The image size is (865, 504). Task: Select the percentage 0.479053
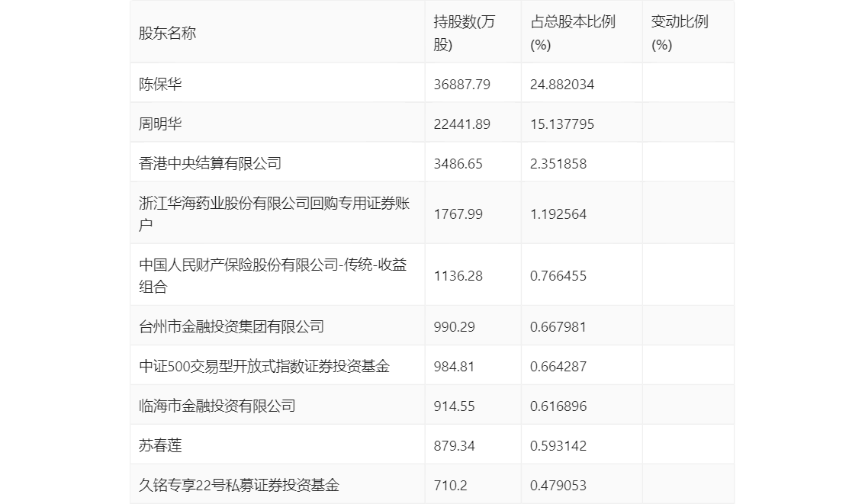(x=558, y=486)
